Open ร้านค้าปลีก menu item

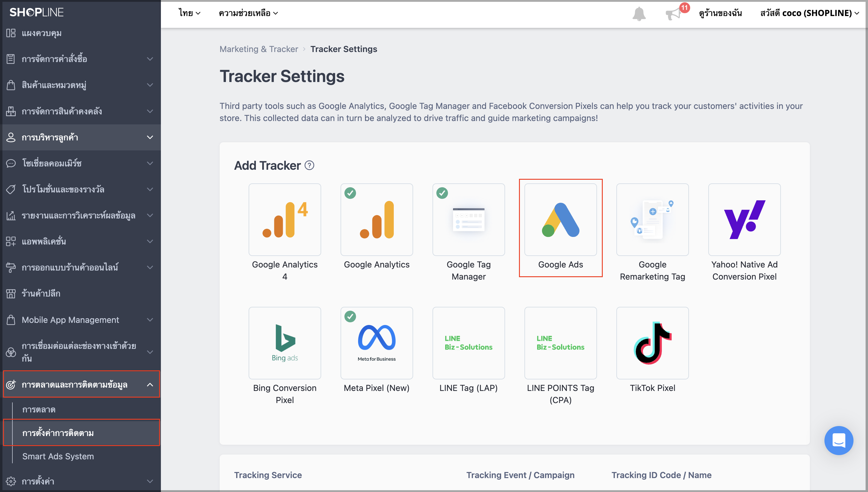pos(80,293)
